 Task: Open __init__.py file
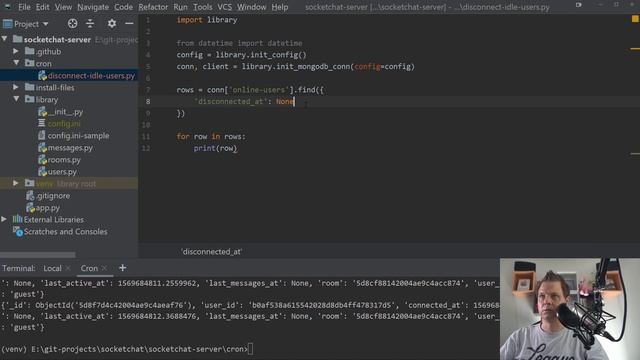[x=65, y=111]
